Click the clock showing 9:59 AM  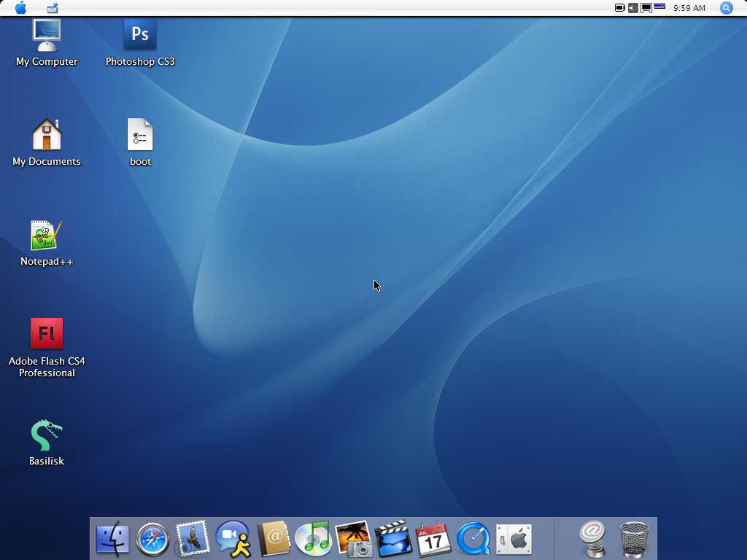point(689,8)
